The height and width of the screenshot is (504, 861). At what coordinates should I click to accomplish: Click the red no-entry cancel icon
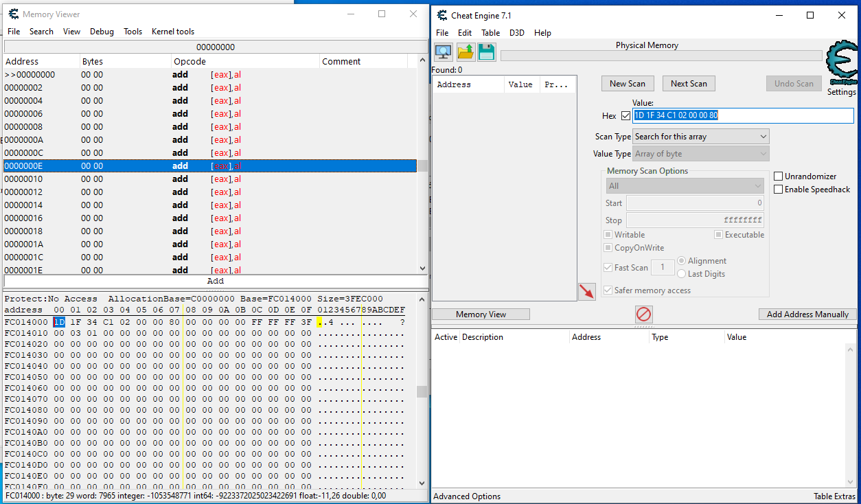click(643, 314)
